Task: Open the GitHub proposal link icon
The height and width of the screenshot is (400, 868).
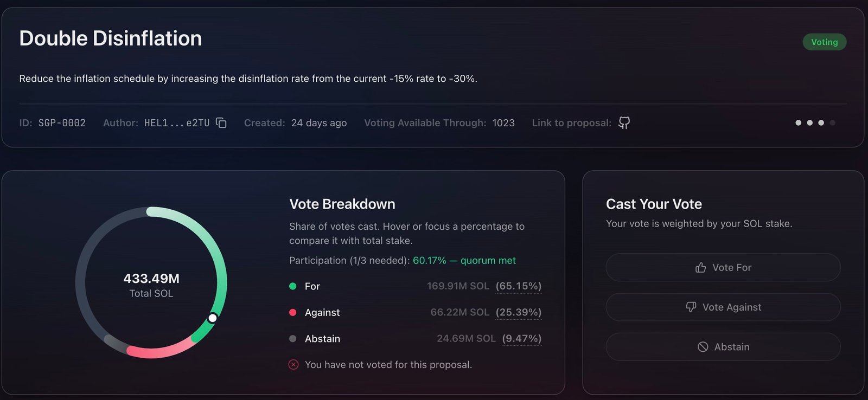Action: pyautogui.click(x=624, y=123)
